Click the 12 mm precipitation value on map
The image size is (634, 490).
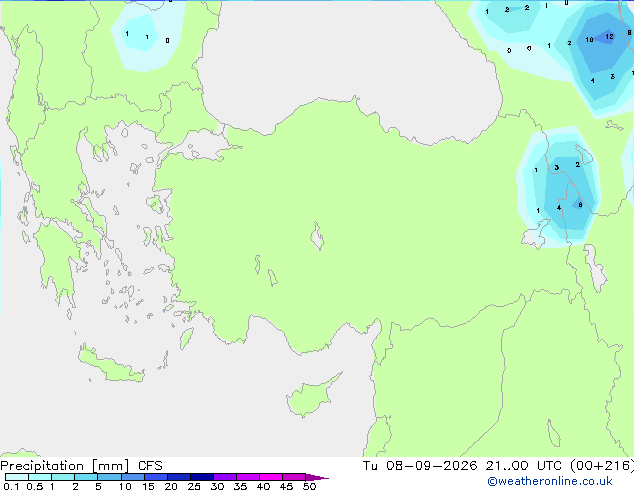pyautogui.click(x=609, y=37)
